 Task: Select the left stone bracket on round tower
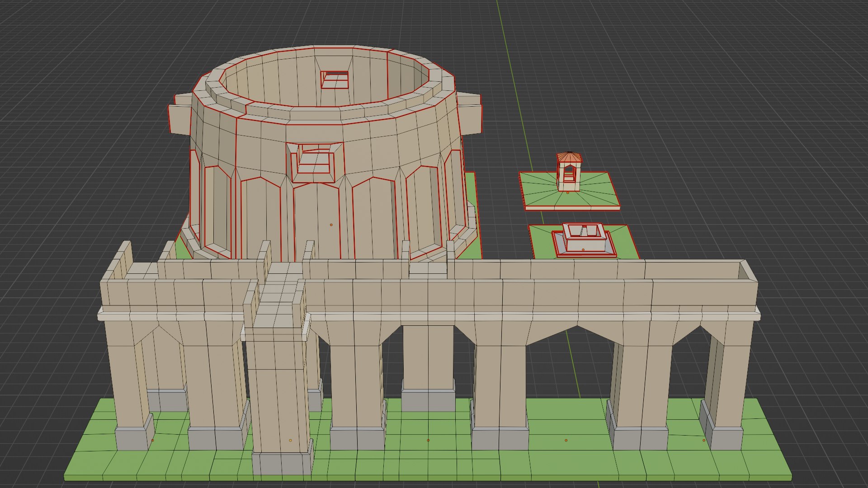(x=179, y=114)
